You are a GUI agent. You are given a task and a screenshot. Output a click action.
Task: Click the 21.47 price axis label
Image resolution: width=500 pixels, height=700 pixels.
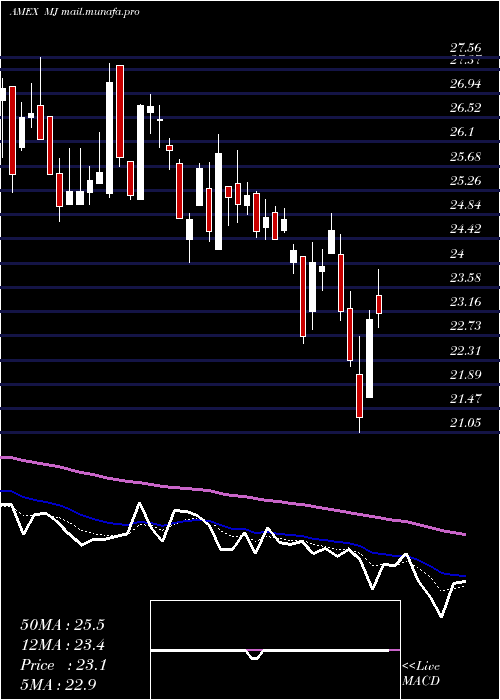click(x=466, y=399)
